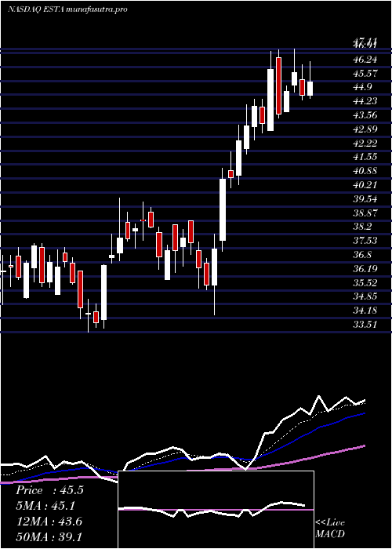Click the 40.21 price axis label

(365, 185)
